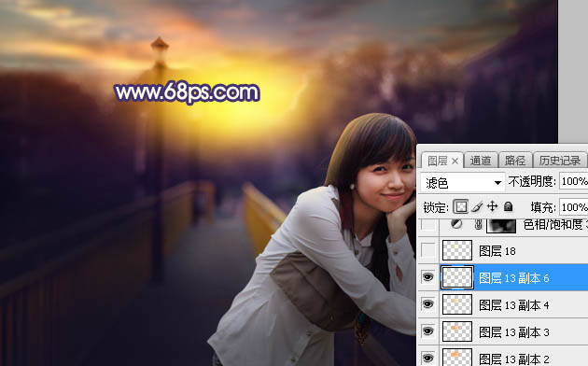Image resolution: width=588 pixels, height=366 pixels.
Task: Hide layer 图层 13 副本 3
Action: pos(427,331)
